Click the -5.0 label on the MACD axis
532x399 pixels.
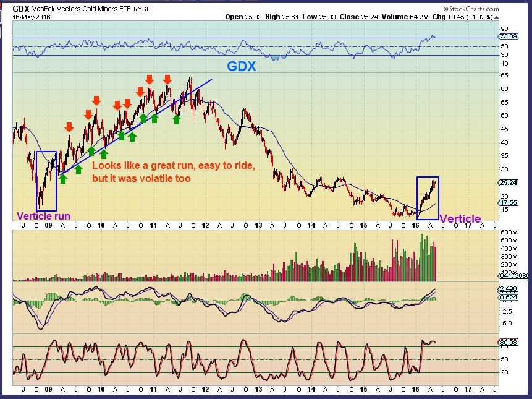click(x=506, y=324)
